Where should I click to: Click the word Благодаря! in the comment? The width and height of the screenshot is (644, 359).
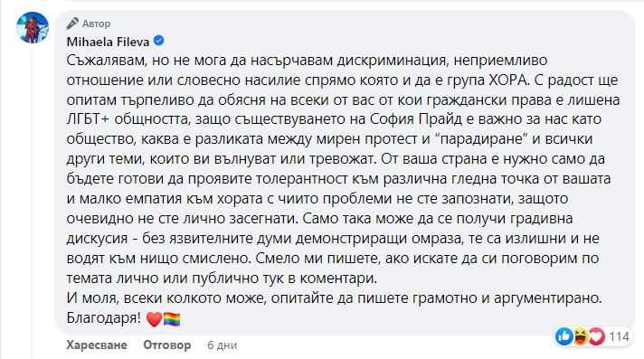coord(103,318)
